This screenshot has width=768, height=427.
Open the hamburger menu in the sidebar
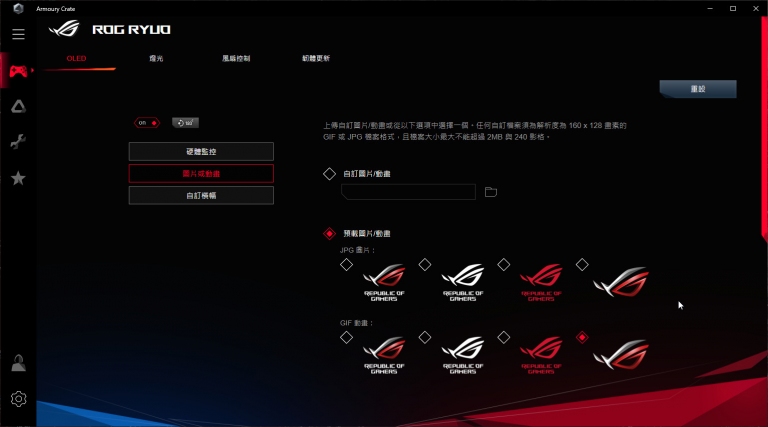click(18, 34)
